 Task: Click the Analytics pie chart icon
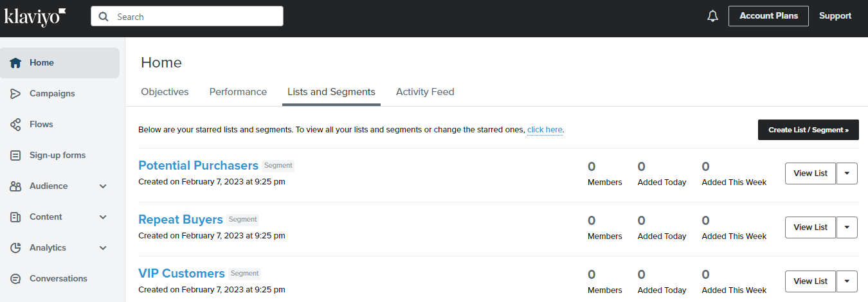tap(16, 248)
